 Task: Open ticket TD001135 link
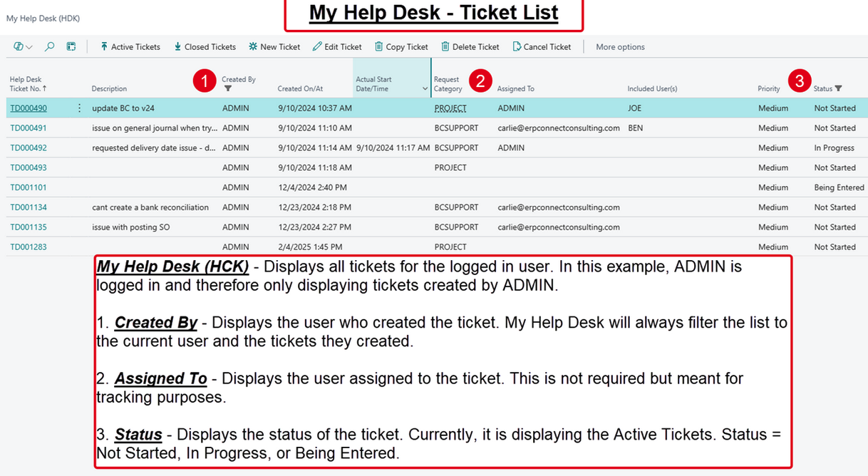(x=29, y=227)
